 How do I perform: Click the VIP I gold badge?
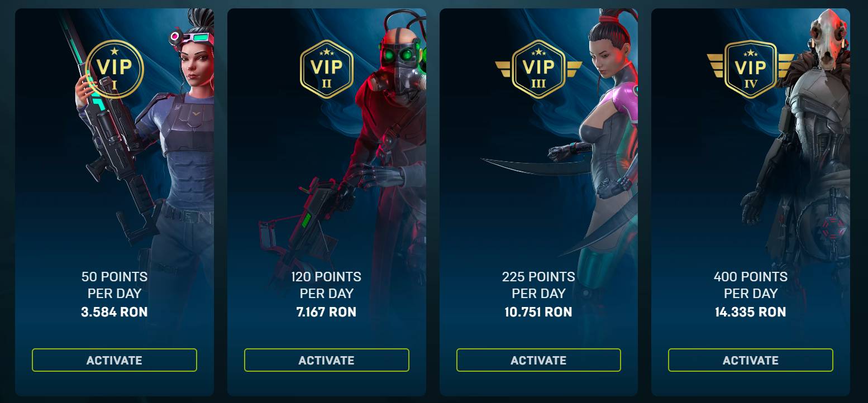point(115,69)
